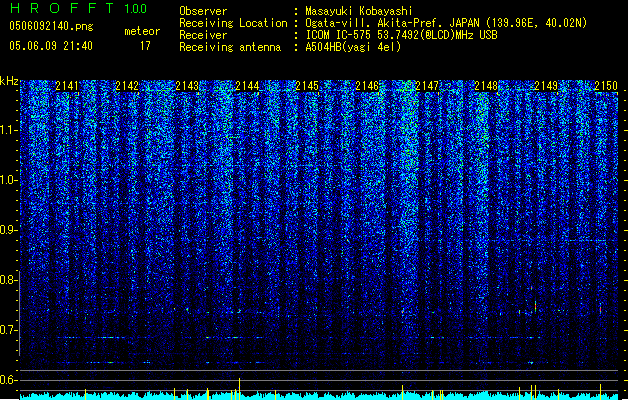Click the 2150 time marker

pyautogui.click(x=606, y=85)
